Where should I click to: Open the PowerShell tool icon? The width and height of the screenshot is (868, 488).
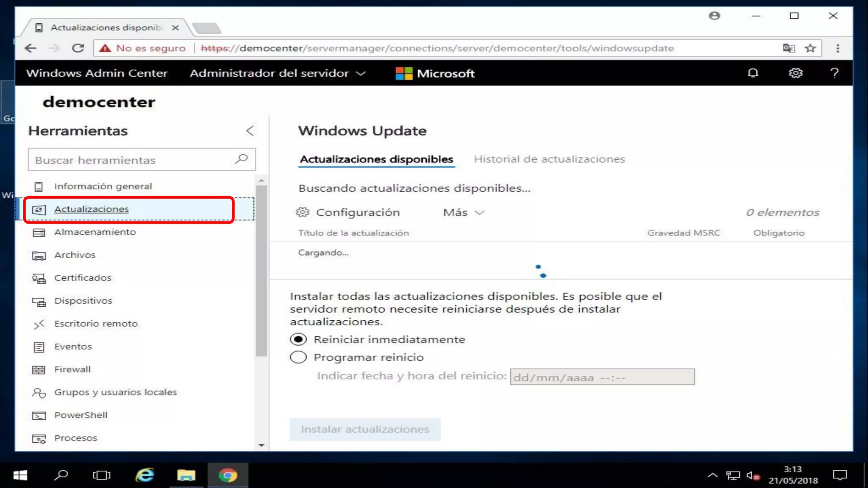tap(39, 416)
